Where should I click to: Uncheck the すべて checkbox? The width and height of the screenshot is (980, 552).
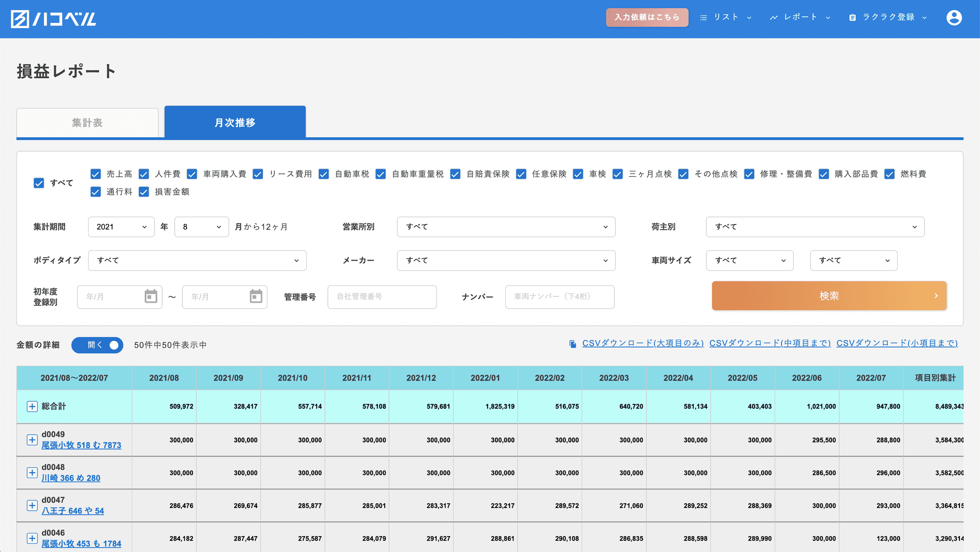coord(39,183)
